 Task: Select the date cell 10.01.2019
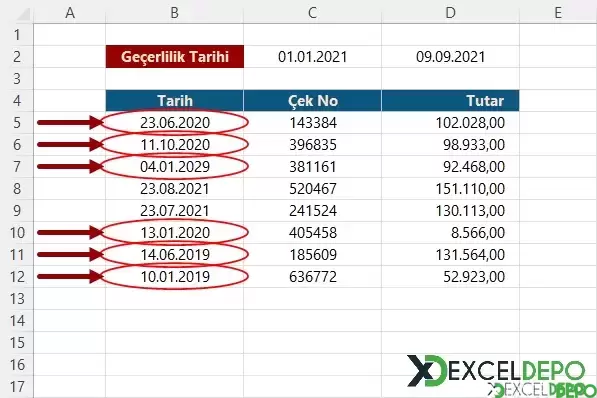tap(175, 277)
